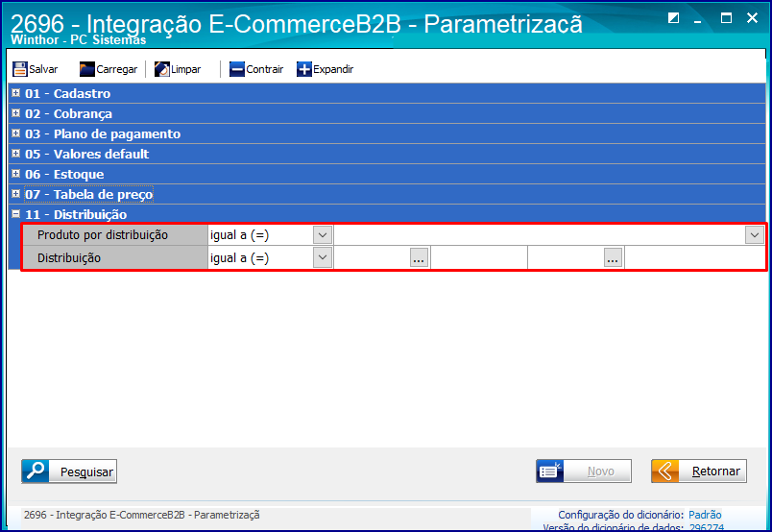This screenshot has height=532, width=772.
Task: Select the 06 - Estoque header text
Action: point(64,175)
